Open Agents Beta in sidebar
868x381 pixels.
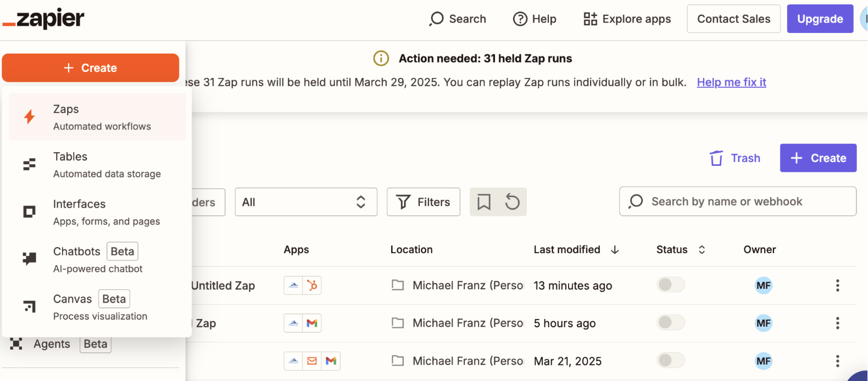tap(60, 344)
